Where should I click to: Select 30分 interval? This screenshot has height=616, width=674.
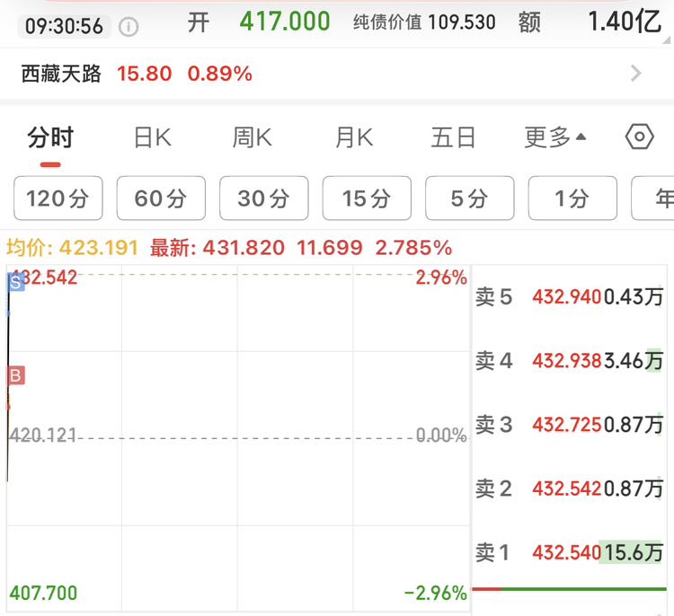click(x=264, y=198)
